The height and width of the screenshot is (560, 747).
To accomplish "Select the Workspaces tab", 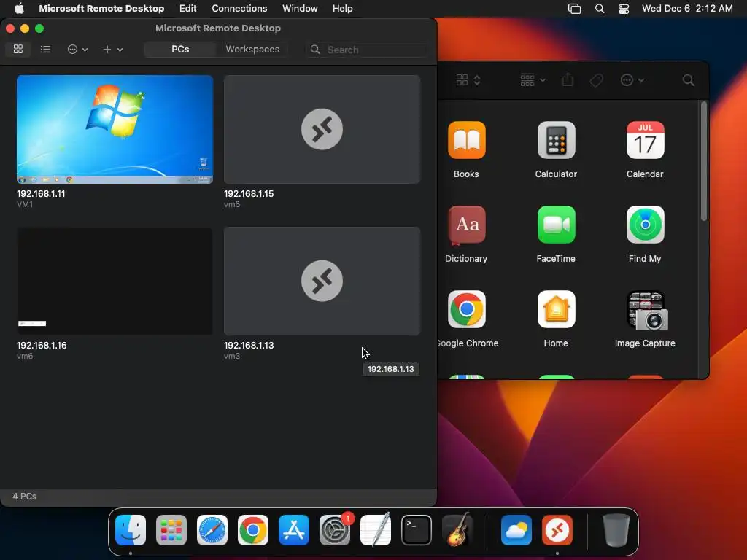I will tap(252, 50).
